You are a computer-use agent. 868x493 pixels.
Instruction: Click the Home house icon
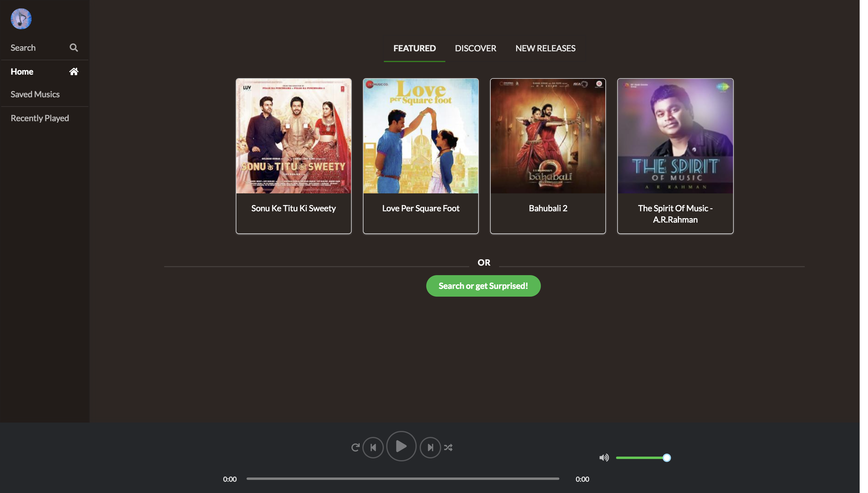click(73, 71)
